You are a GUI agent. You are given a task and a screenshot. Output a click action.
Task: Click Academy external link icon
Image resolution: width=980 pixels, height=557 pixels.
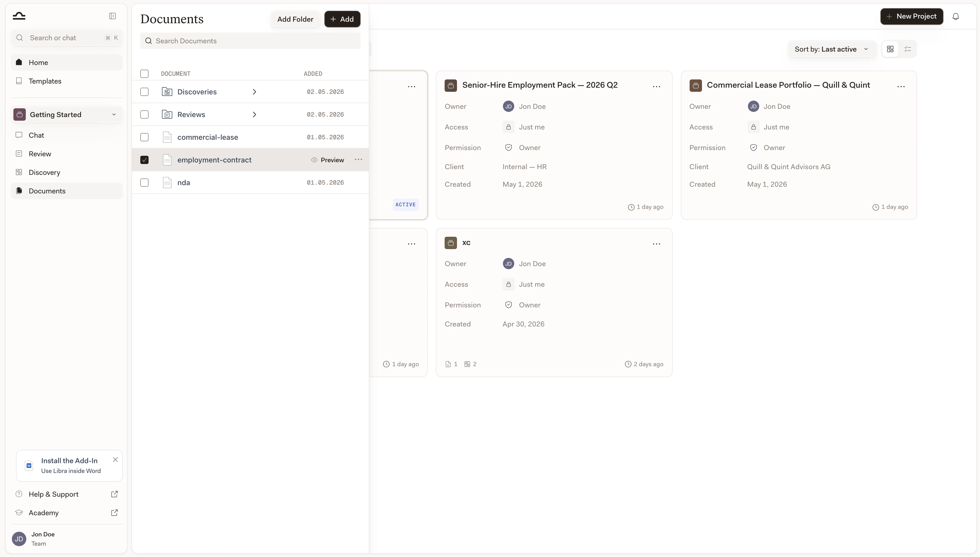[x=114, y=513]
